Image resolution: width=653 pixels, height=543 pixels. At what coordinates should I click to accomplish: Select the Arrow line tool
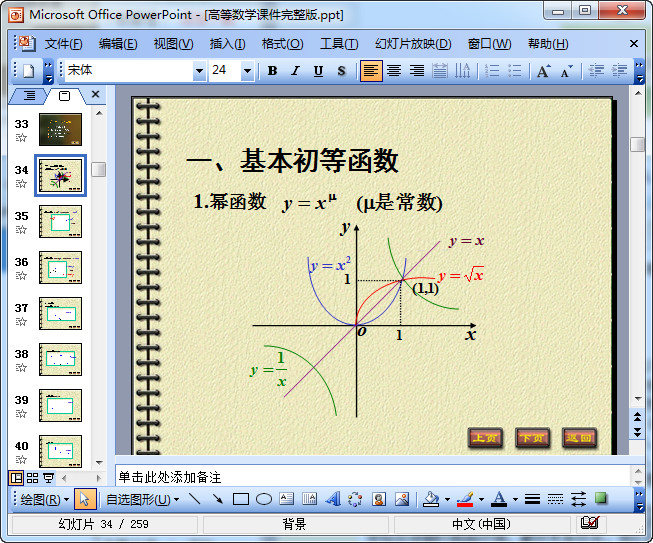(x=217, y=499)
